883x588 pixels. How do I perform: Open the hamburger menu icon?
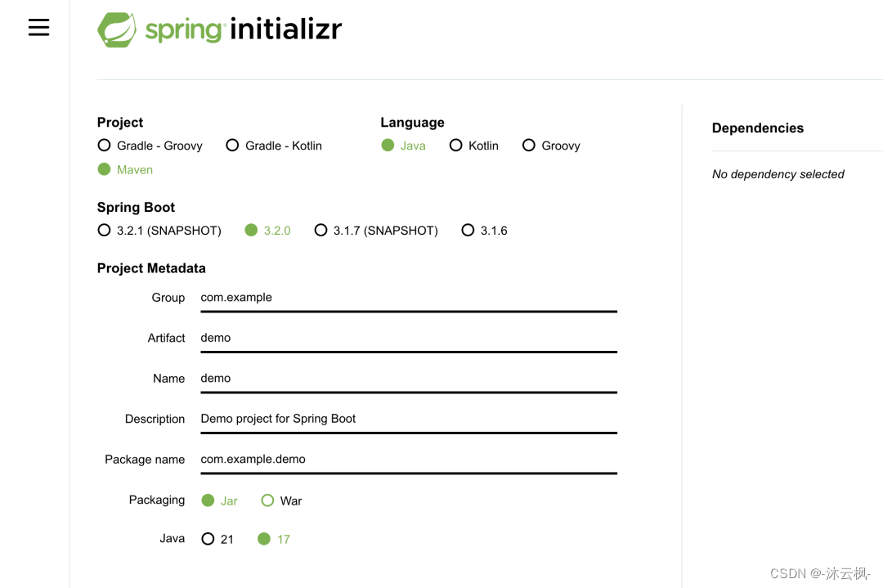(x=39, y=27)
